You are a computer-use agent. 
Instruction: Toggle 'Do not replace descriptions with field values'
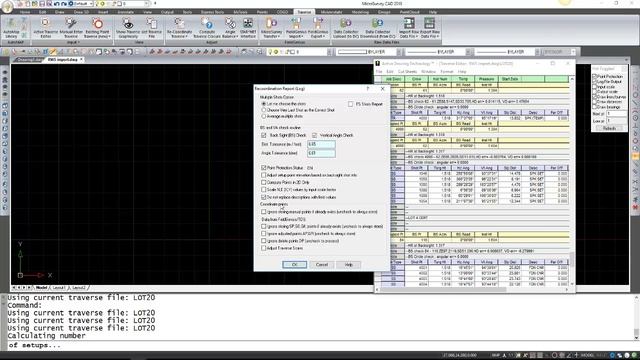point(264,197)
